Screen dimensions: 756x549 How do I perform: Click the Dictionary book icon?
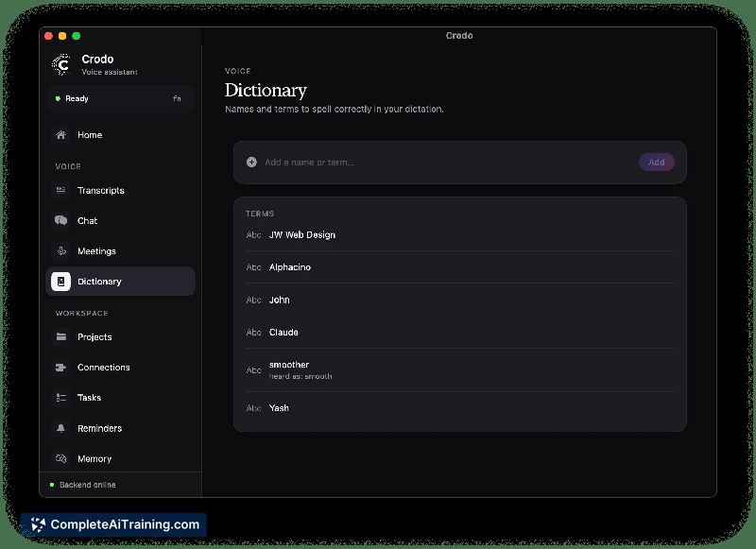click(x=60, y=282)
